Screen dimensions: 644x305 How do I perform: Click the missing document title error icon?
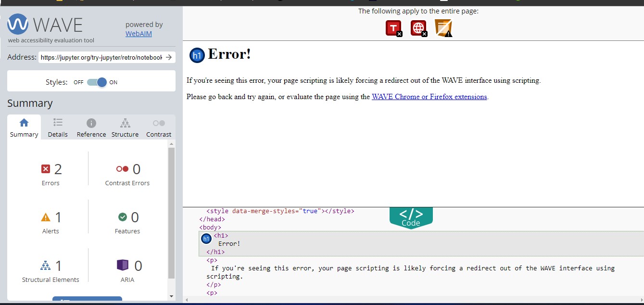pyautogui.click(x=394, y=28)
